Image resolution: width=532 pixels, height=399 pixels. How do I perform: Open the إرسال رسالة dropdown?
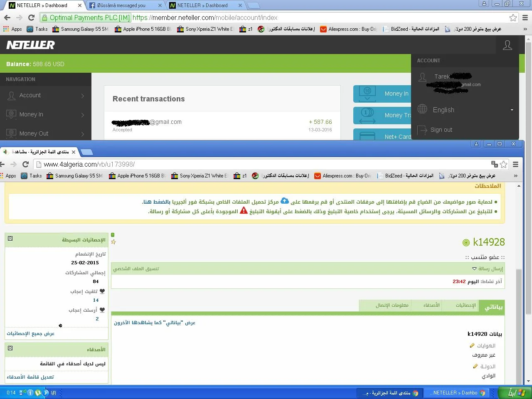click(x=488, y=268)
